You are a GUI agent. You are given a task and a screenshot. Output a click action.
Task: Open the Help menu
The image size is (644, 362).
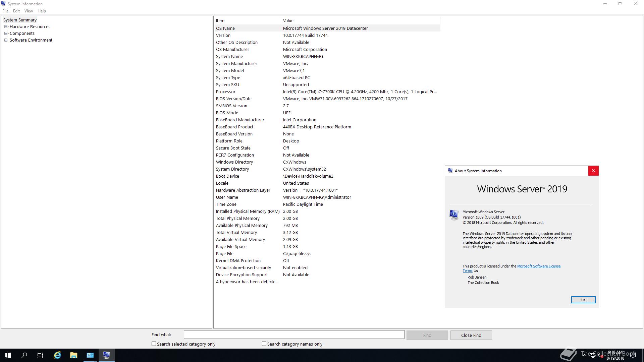[x=42, y=11]
